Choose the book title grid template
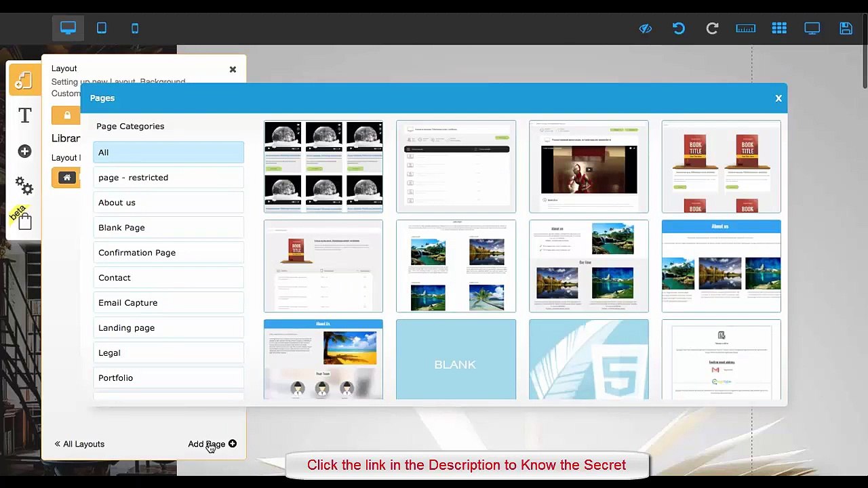Viewport: 868px width, 488px height. point(722,167)
